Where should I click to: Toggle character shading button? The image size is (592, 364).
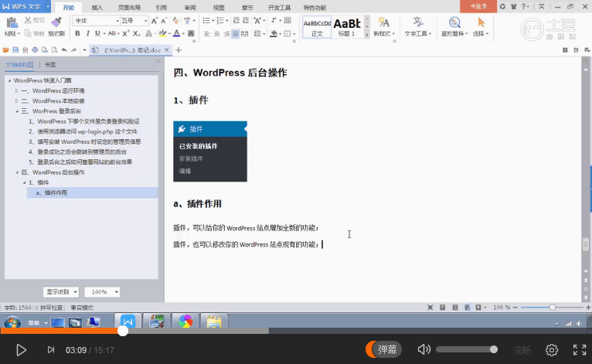pos(191,33)
